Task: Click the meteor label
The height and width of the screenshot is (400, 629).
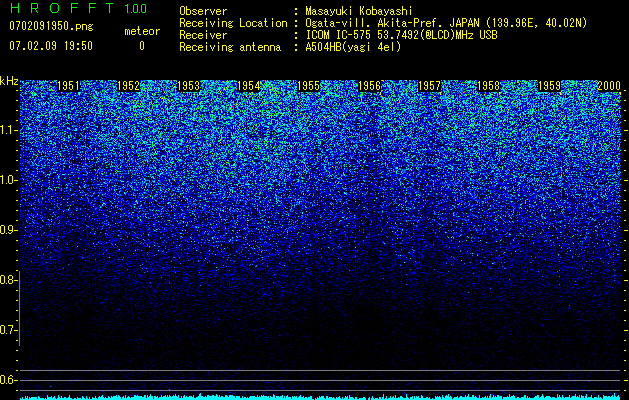Action: [x=142, y=31]
